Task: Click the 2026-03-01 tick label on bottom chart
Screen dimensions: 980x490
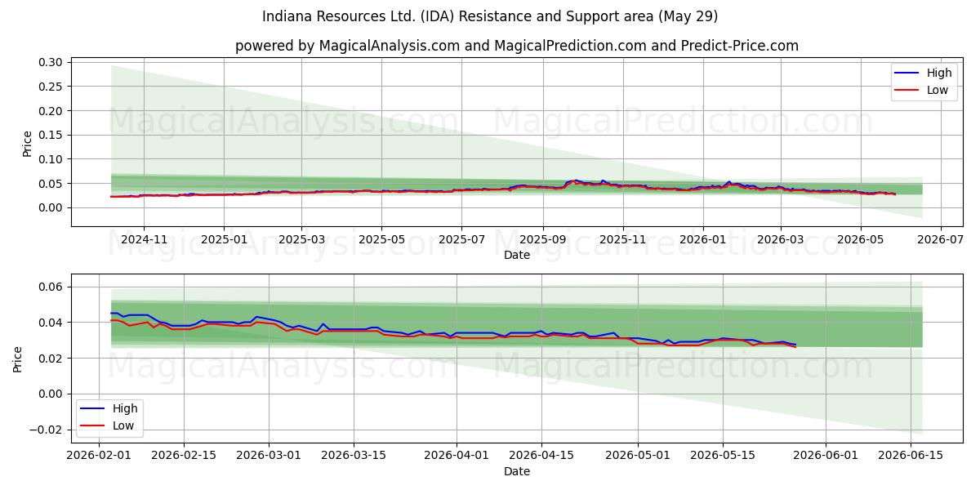Action: point(269,457)
